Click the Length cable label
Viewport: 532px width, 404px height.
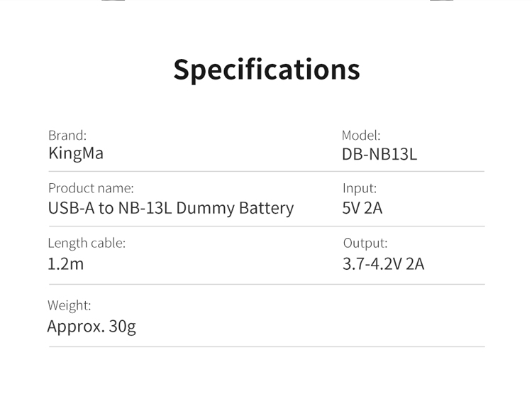click(x=87, y=243)
